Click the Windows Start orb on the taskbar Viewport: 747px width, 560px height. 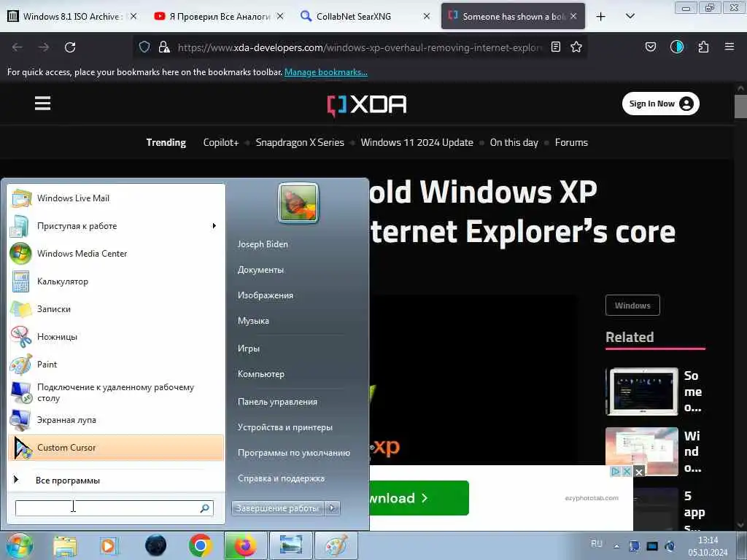click(x=20, y=545)
